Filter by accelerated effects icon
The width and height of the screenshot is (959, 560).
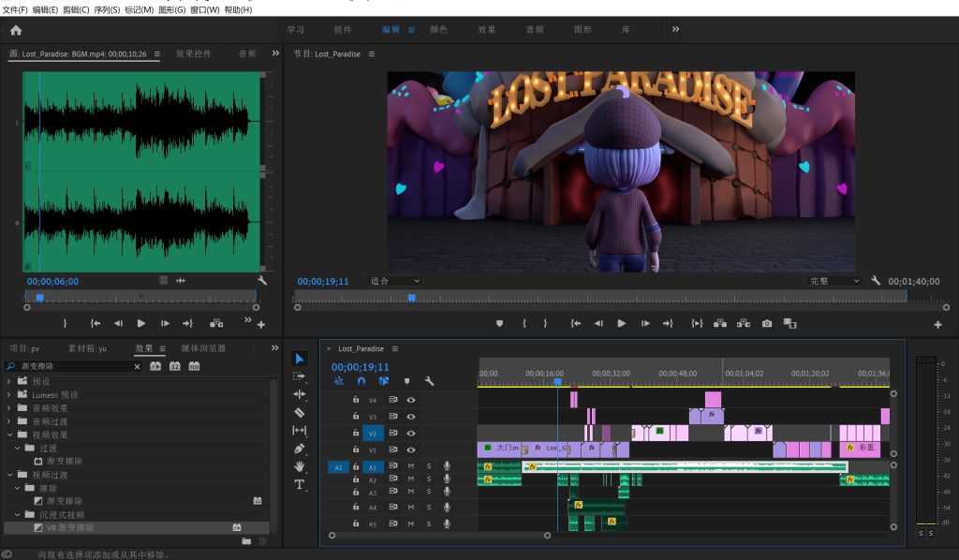tap(156, 366)
